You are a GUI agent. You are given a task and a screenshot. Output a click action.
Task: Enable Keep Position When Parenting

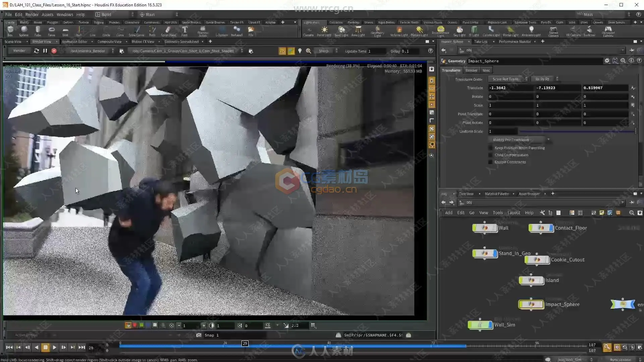pyautogui.click(x=490, y=148)
